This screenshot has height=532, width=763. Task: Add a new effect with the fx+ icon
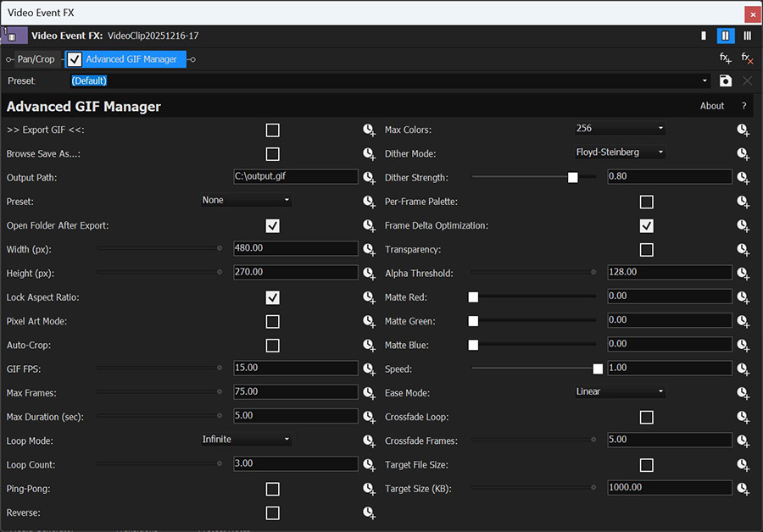click(x=725, y=58)
